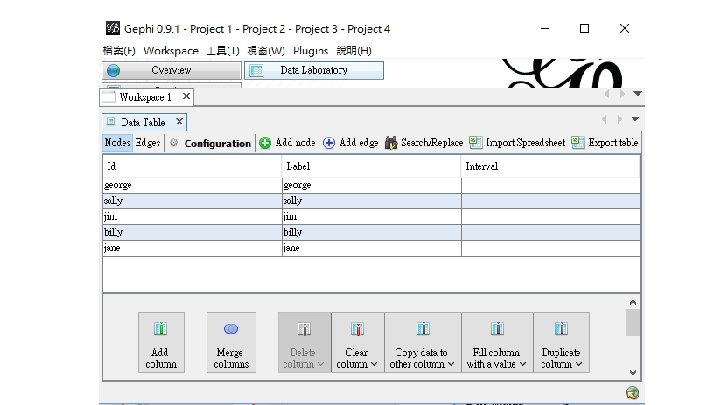Click the Import Spreadsheet label
The width and height of the screenshot is (720, 405).
click(x=525, y=143)
